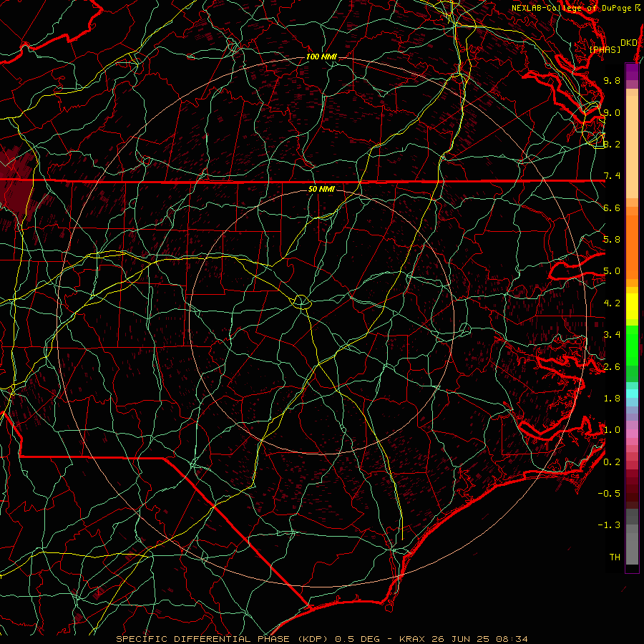Image resolution: width=644 pixels, height=644 pixels.
Task: Select the 7.4 value on color scale
Action: 612,176
